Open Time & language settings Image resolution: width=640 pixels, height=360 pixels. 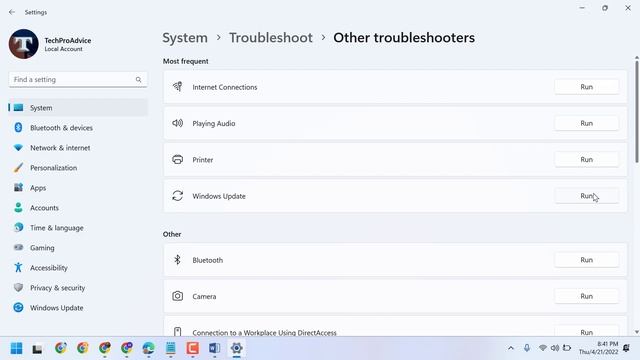click(78, 228)
